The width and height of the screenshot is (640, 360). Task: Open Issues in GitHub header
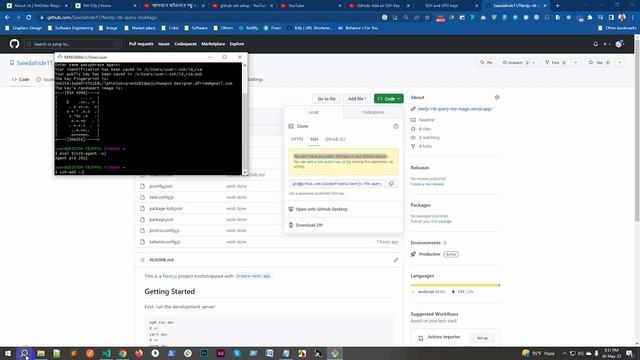[164, 44]
